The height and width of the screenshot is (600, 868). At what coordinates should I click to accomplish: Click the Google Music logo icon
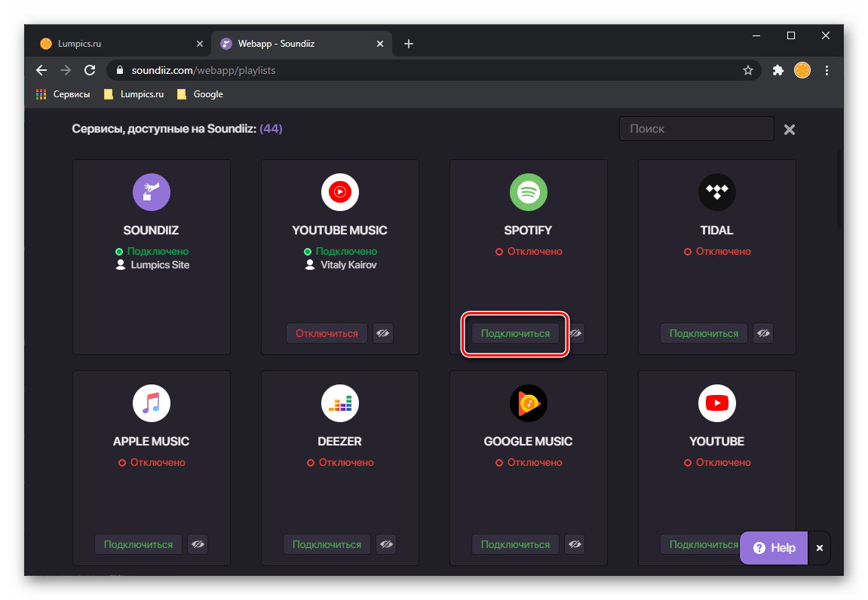tap(529, 403)
